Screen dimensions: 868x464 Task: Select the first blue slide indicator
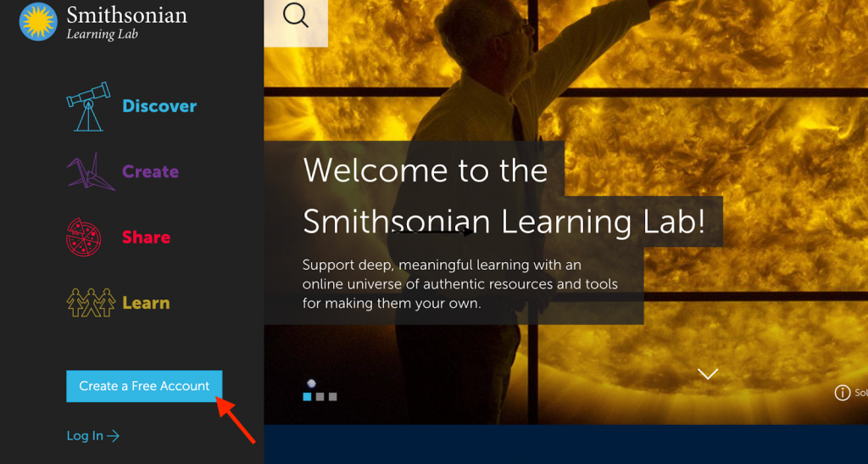point(307,396)
